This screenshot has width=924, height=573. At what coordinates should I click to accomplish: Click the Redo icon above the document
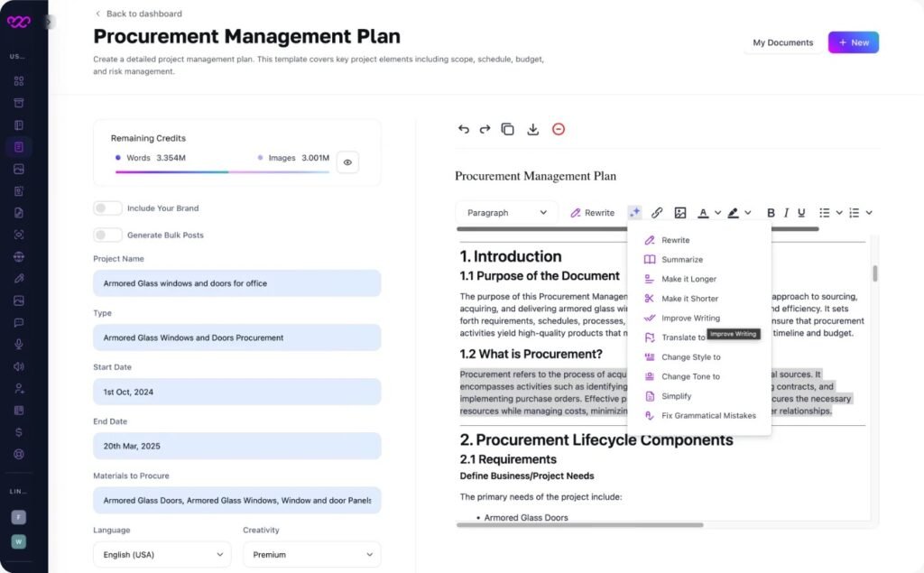pos(485,129)
